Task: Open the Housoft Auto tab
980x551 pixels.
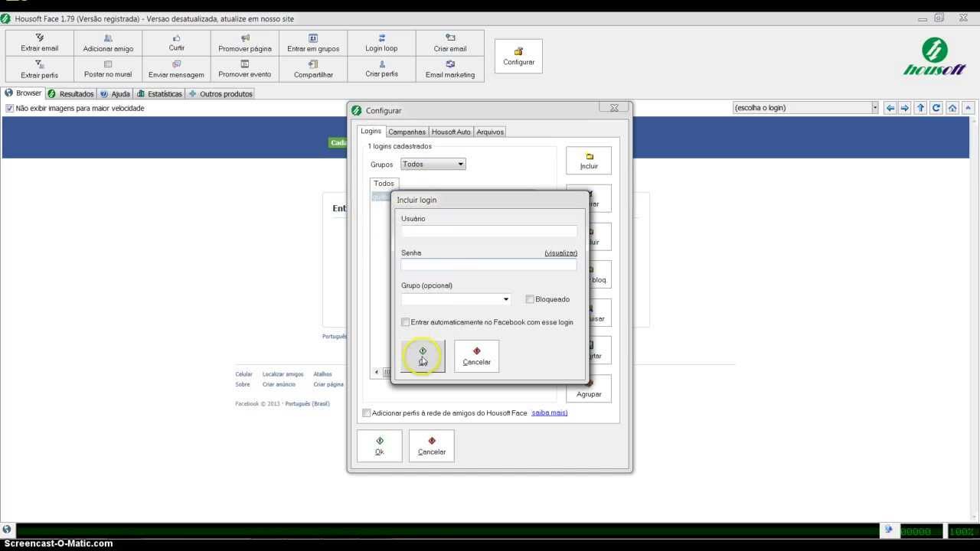Action: (451, 132)
